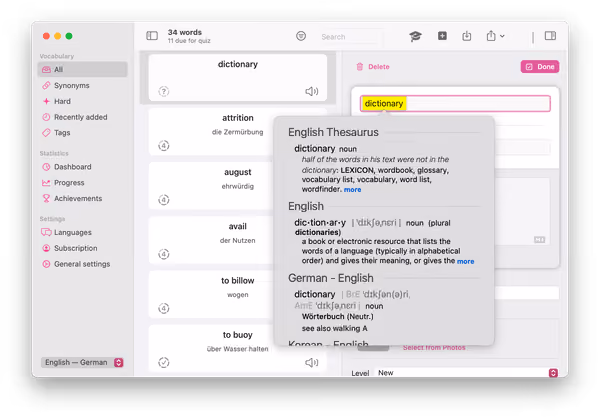Click the Done button
Image resolution: width=600 pixels, height=419 pixels.
(x=540, y=67)
